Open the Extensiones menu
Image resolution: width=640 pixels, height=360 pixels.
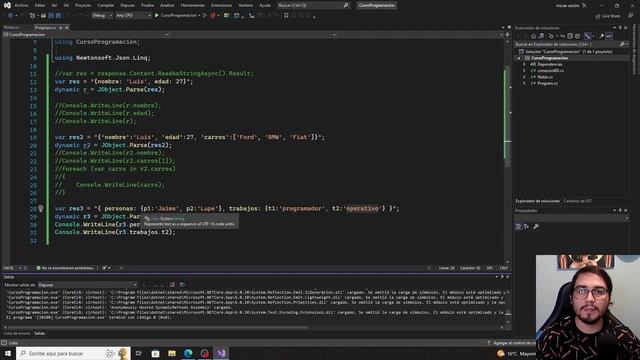[221, 5]
